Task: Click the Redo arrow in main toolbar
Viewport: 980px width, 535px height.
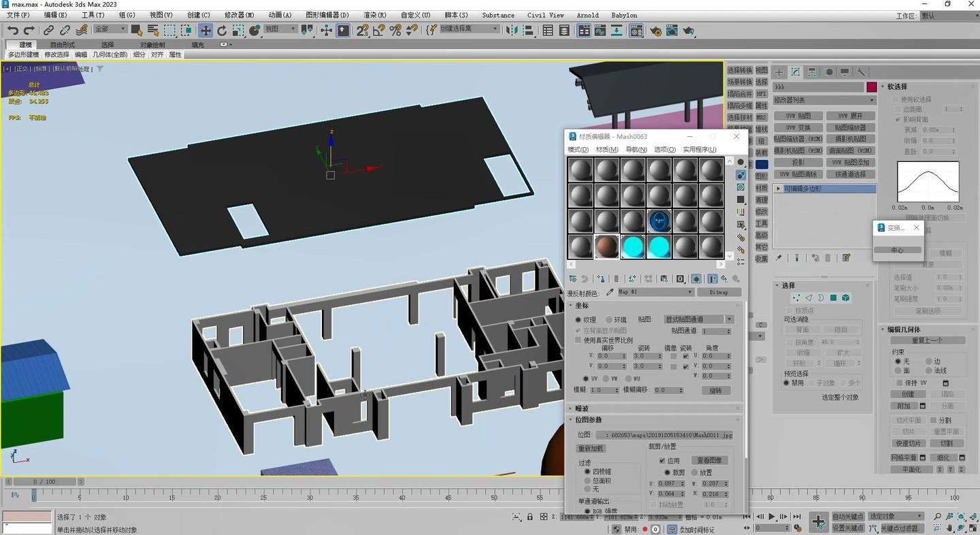Action: (29, 30)
